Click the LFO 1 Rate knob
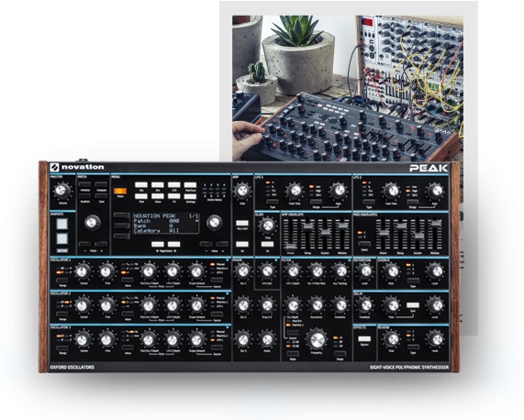 [338, 191]
